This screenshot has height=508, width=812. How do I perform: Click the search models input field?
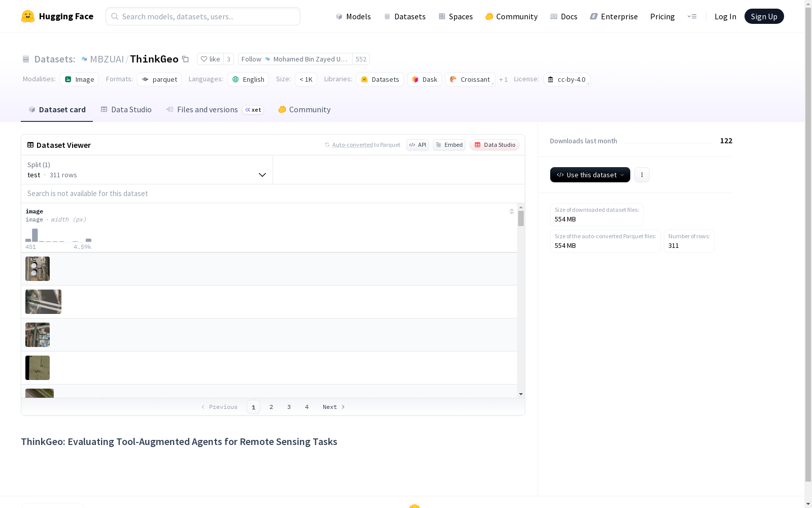[x=203, y=16]
